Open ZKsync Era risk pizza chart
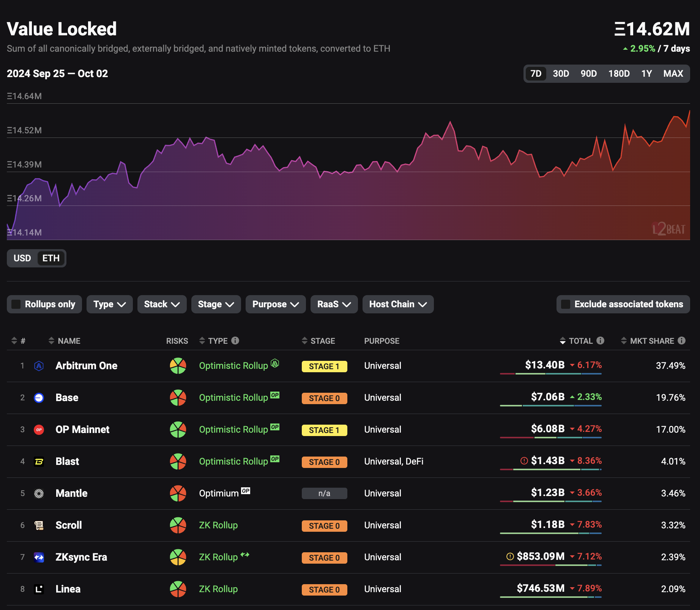 pos(178,557)
